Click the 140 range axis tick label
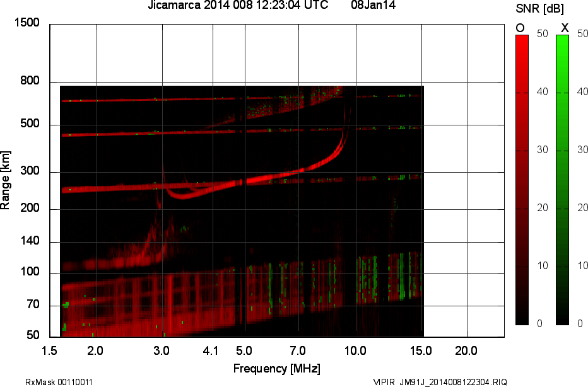This screenshot has width=588, height=387. pos(30,242)
